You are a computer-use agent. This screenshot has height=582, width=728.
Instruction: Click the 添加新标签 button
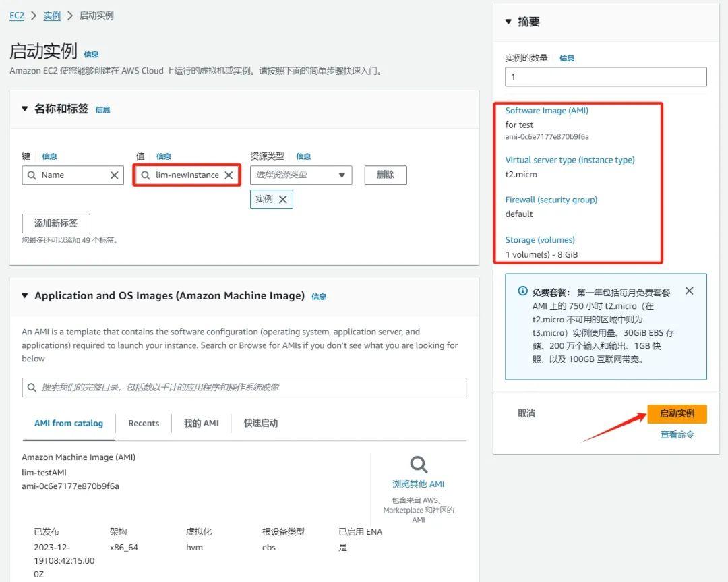click(x=56, y=223)
